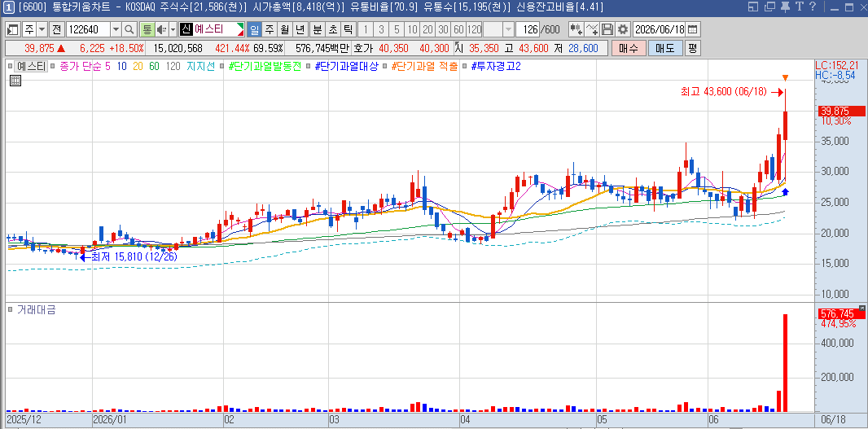Image resolution: width=868 pixels, height=429 pixels.
Task: Click the 전 previous button
Action: pos(56,29)
